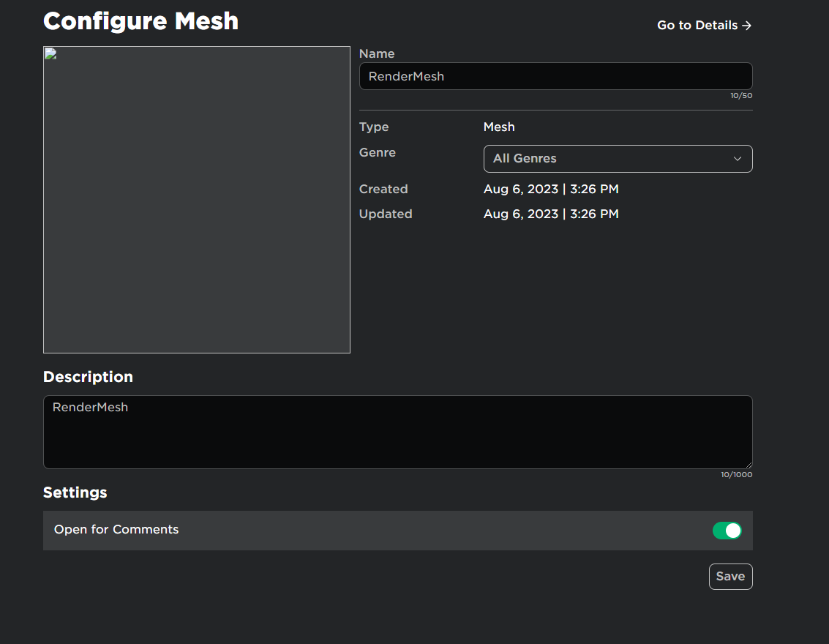
Task: Click the Genre label
Action: point(377,152)
